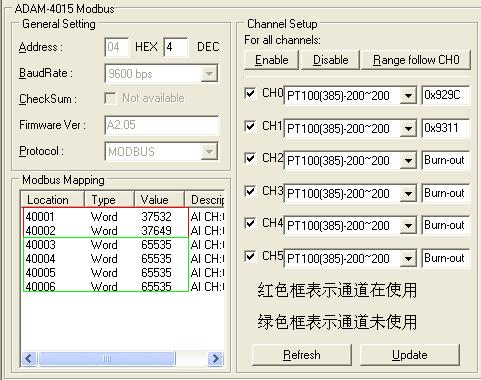Viewport: 481px width, 380px height.
Task: Click the Range follow CH0 button
Action: coord(416,60)
